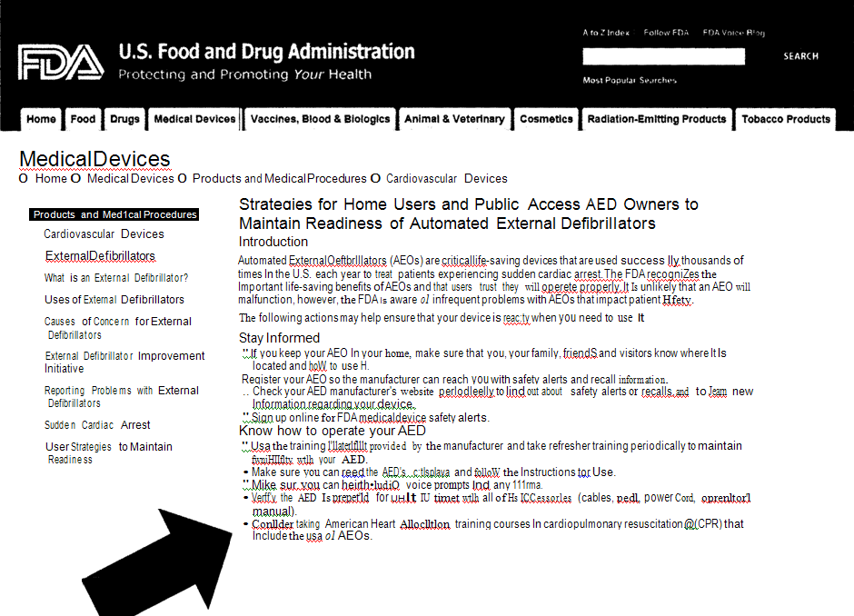
Task: Open Radiation-Emitting Products tab
Action: pyautogui.click(x=656, y=119)
